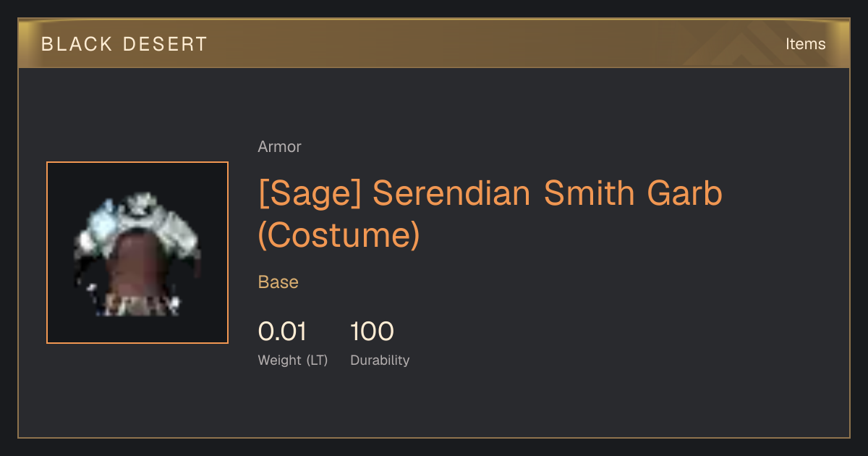Click the white shoulder pads on the costume image
868x456 pixels.
click(x=137, y=217)
